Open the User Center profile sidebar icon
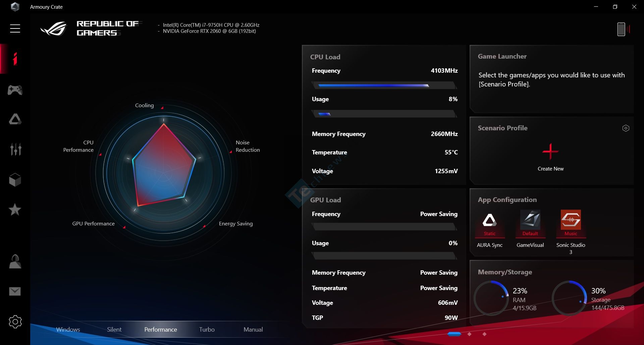This screenshot has height=345, width=644. (15, 262)
